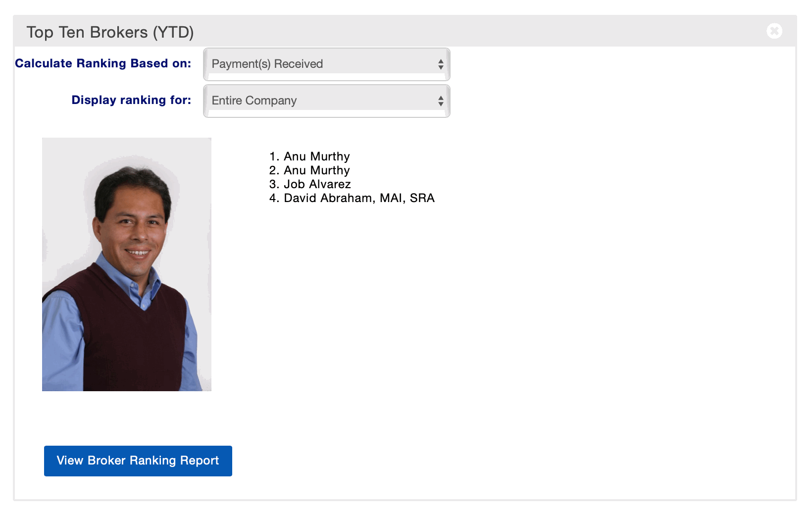812x516 pixels.
Task: Click stepper arrows on Entire Company selector
Action: 440,101
